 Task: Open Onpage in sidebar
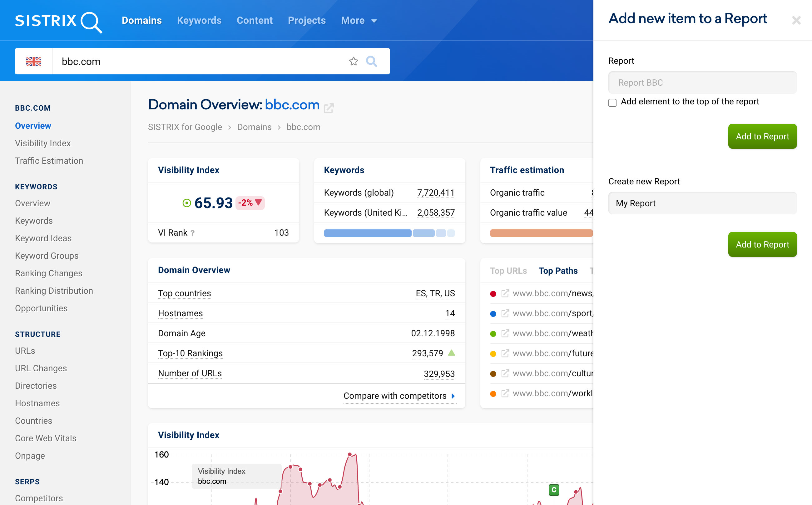click(x=30, y=456)
